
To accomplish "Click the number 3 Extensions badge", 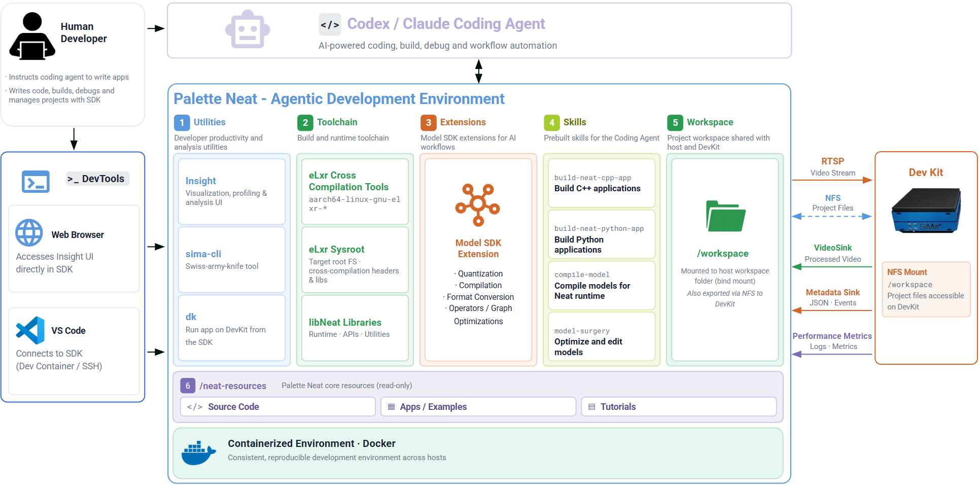I will point(428,123).
